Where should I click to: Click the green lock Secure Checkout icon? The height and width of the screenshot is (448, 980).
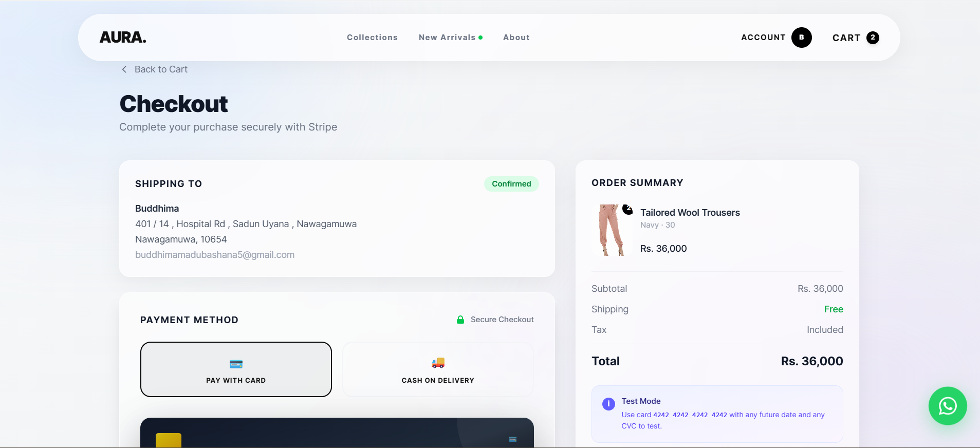click(x=460, y=320)
